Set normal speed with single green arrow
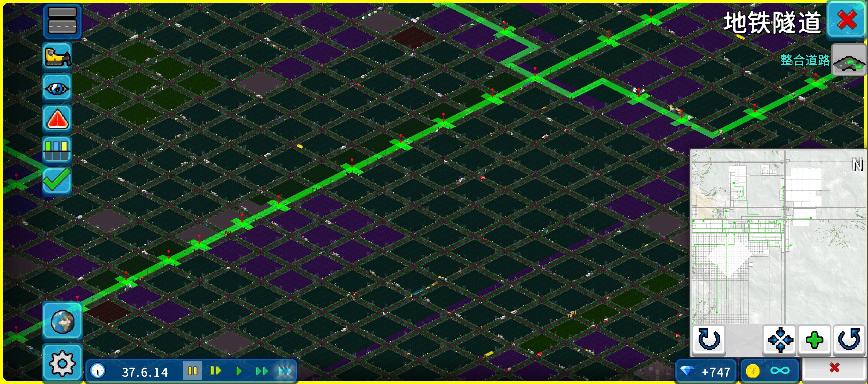Screen dimensions: 868x384 [x=239, y=371]
